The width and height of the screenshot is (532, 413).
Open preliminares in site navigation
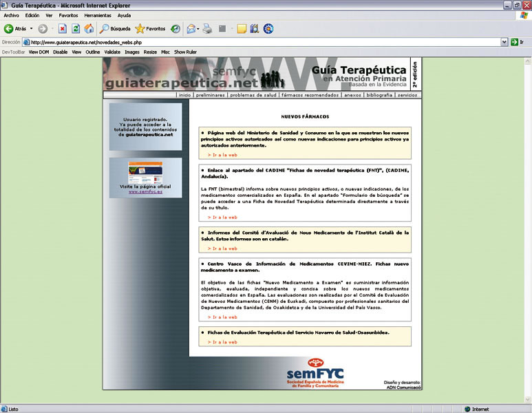(x=211, y=95)
